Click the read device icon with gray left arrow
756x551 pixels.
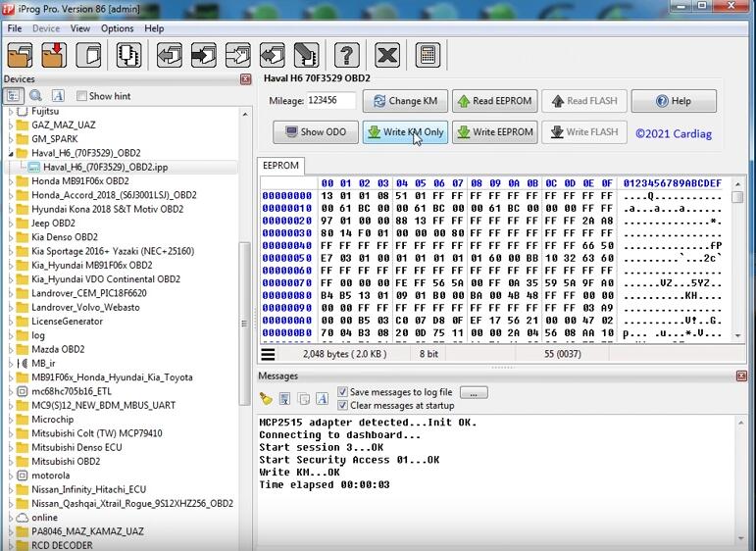[x=170, y=55]
